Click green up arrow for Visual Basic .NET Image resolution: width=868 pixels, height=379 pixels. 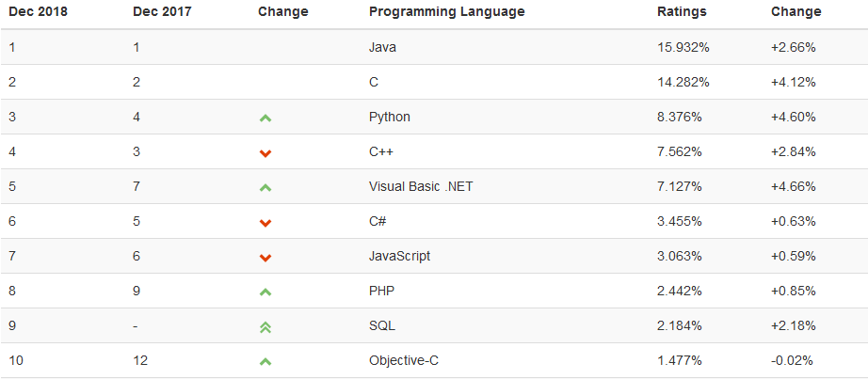click(265, 188)
